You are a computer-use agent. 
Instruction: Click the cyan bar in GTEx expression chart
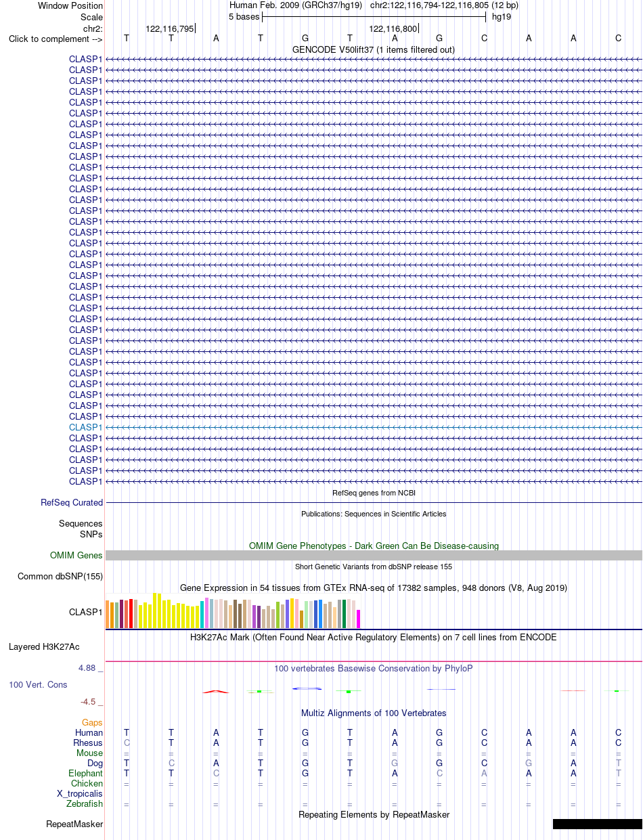pos(202,615)
